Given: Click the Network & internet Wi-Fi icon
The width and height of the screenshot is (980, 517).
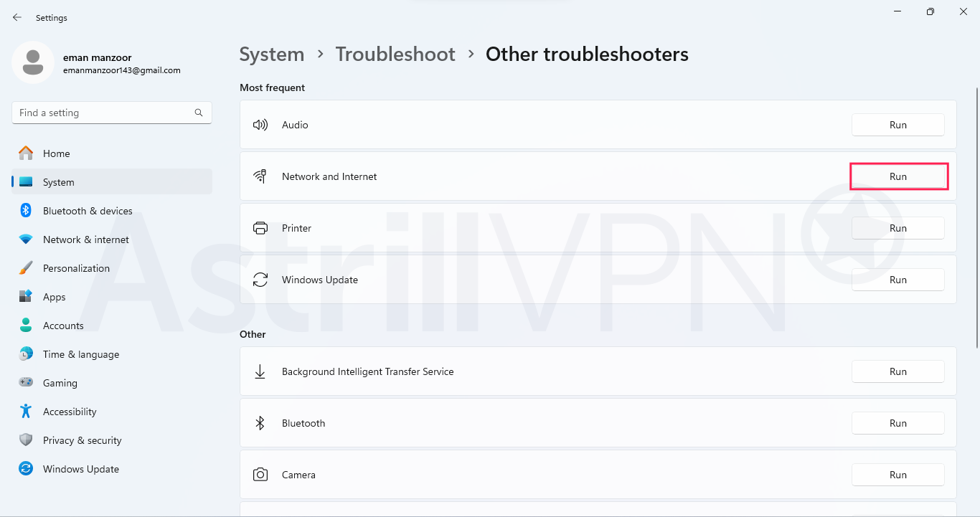Looking at the screenshot, I should tap(26, 239).
